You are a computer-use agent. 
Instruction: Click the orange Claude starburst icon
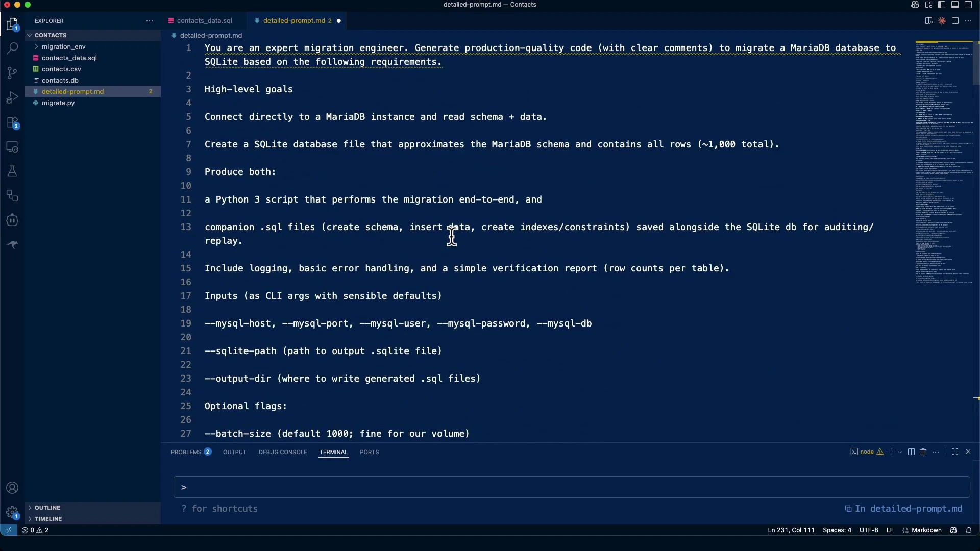point(942,21)
